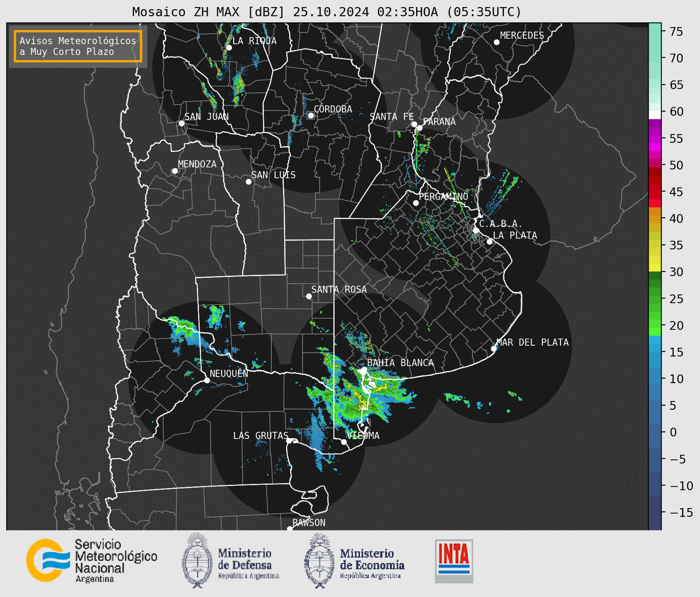This screenshot has height=597, width=700.
Task: Select the Viedma city marker
Action: tap(344, 442)
